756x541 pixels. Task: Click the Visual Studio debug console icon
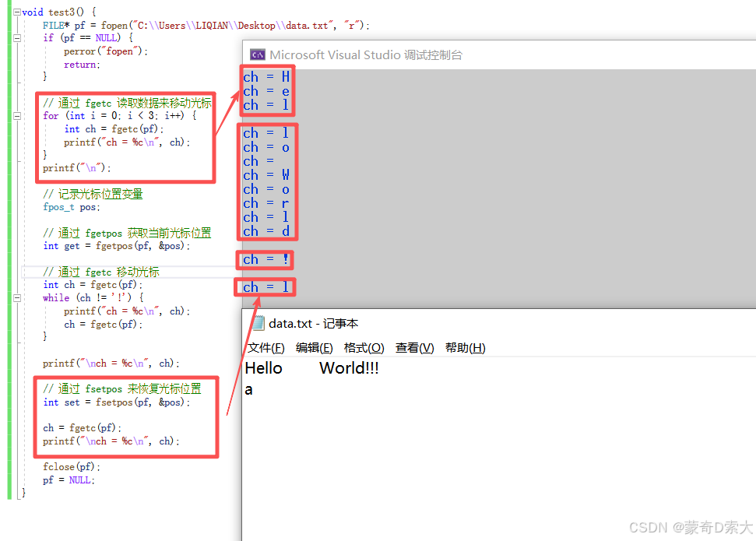point(258,55)
